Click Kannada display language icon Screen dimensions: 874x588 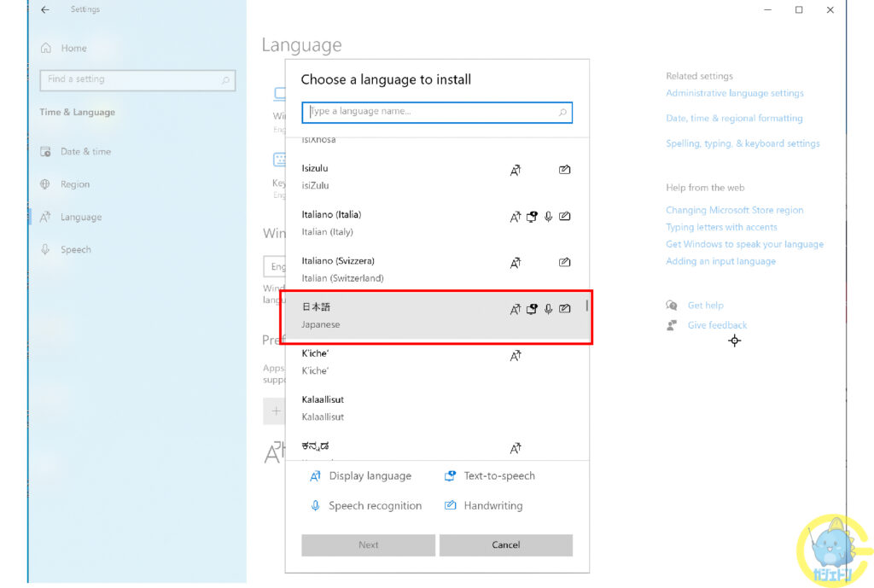pos(516,447)
